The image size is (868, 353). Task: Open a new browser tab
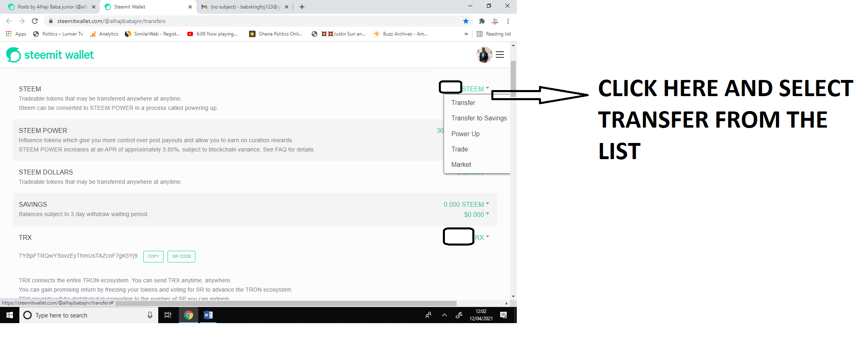click(x=302, y=7)
